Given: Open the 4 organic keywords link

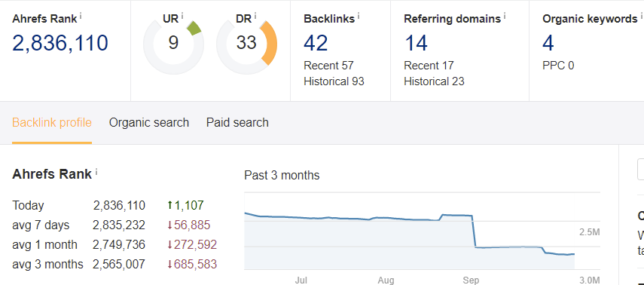Looking at the screenshot, I should (548, 43).
